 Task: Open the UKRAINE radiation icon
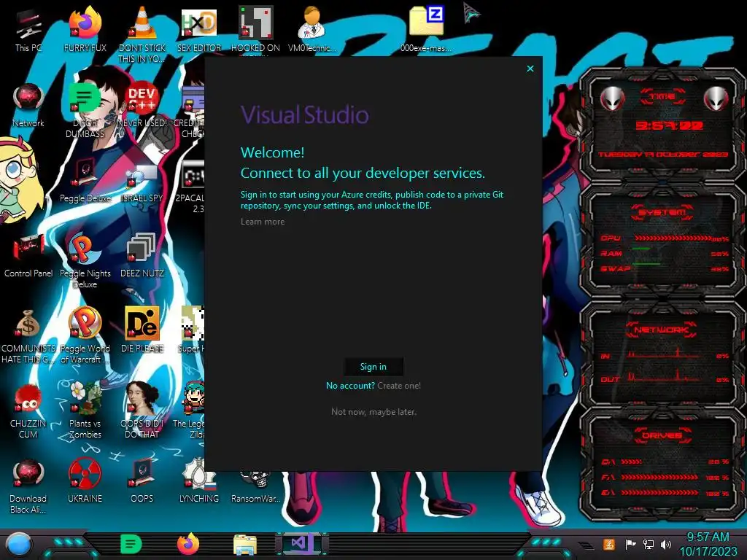tap(85, 481)
